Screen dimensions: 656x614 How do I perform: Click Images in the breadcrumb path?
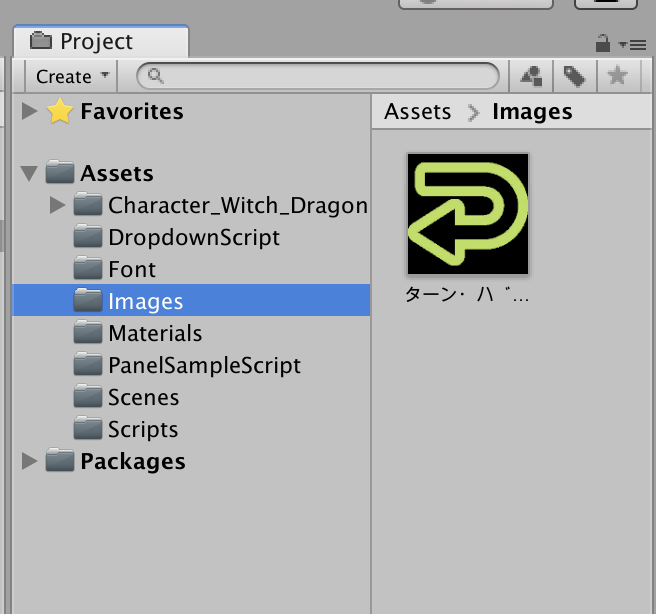click(532, 112)
